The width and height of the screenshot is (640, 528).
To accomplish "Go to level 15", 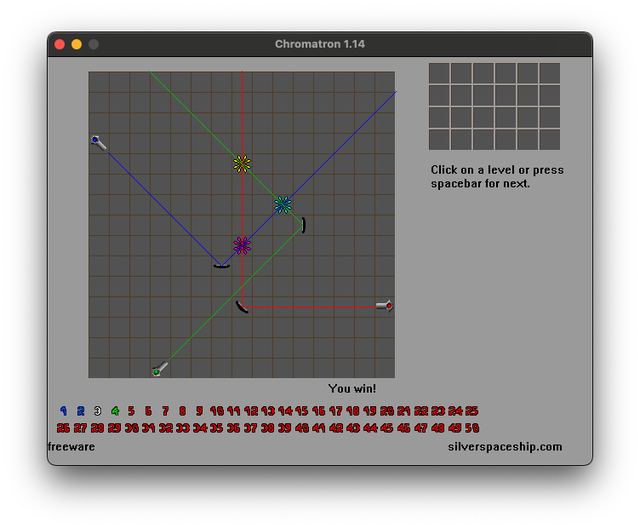I will [302, 410].
